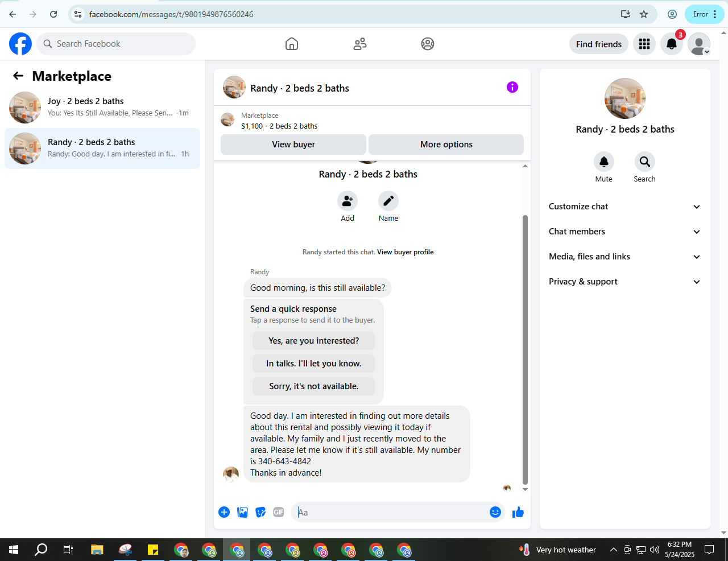The height and width of the screenshot is (561, 728).
Task: Expand Customize chat section
Action: (x=624, y=207)
